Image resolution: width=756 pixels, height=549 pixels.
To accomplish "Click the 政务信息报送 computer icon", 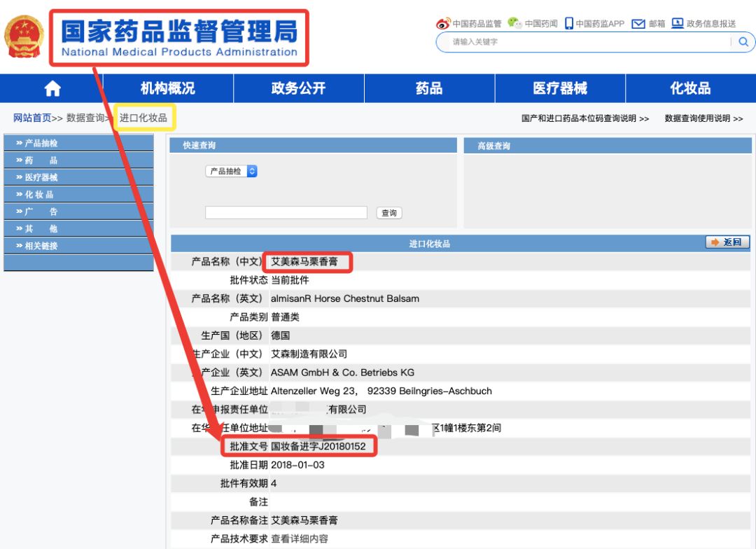I will pos(677,23).
